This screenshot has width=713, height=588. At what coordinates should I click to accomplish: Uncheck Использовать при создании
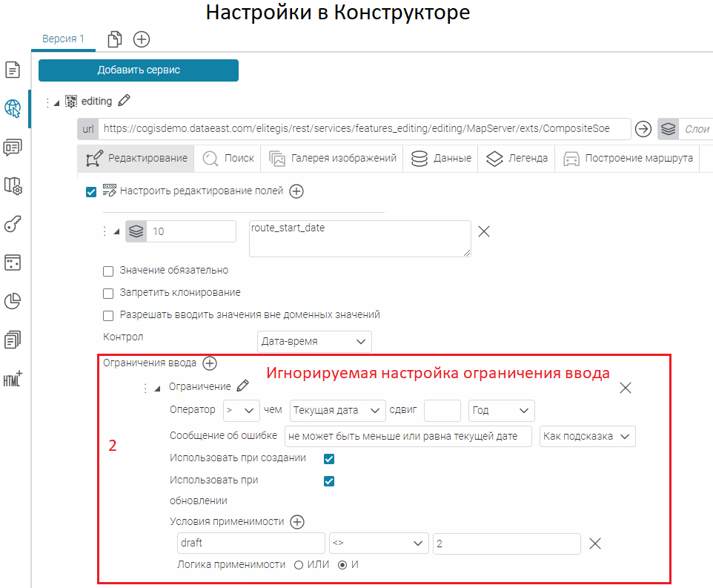pyautogui.click(x=329, y=459)
